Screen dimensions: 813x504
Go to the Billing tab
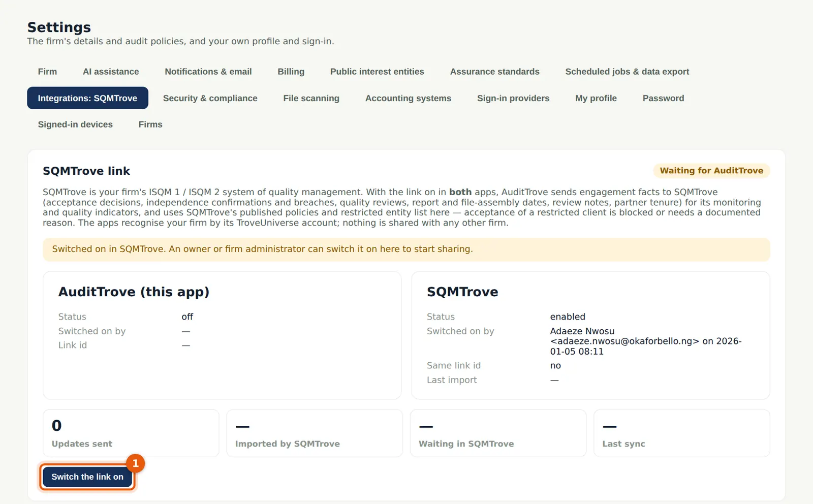pyautogui.click(x=291, y=72)
